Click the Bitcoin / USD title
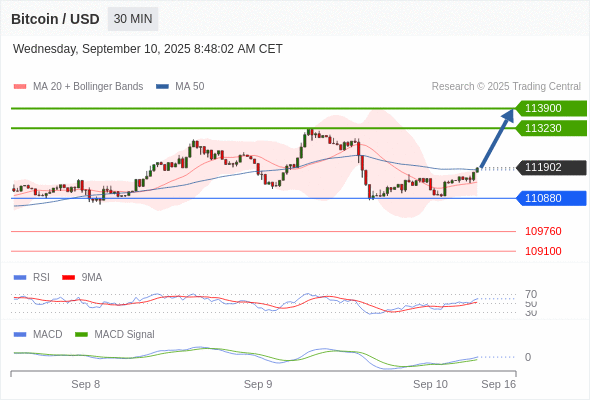Screen dimensions: 590x400 coord(55,19)
